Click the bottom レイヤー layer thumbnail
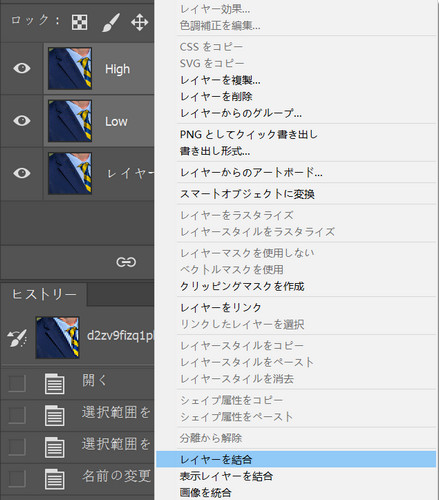 click(70, 173)
